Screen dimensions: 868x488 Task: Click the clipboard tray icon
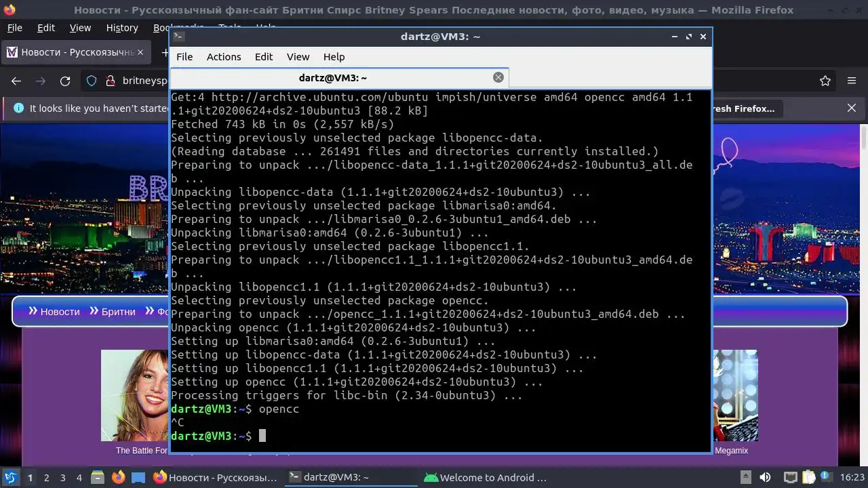[x=808, y=477]
